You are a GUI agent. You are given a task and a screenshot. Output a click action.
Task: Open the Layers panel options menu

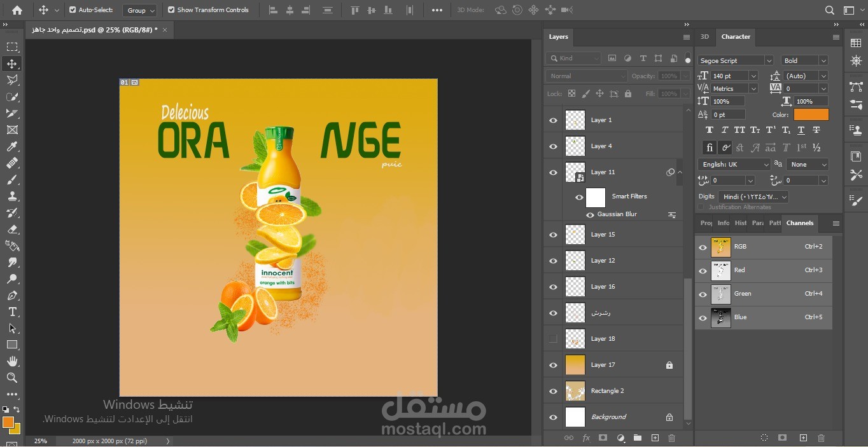point(686,38)
